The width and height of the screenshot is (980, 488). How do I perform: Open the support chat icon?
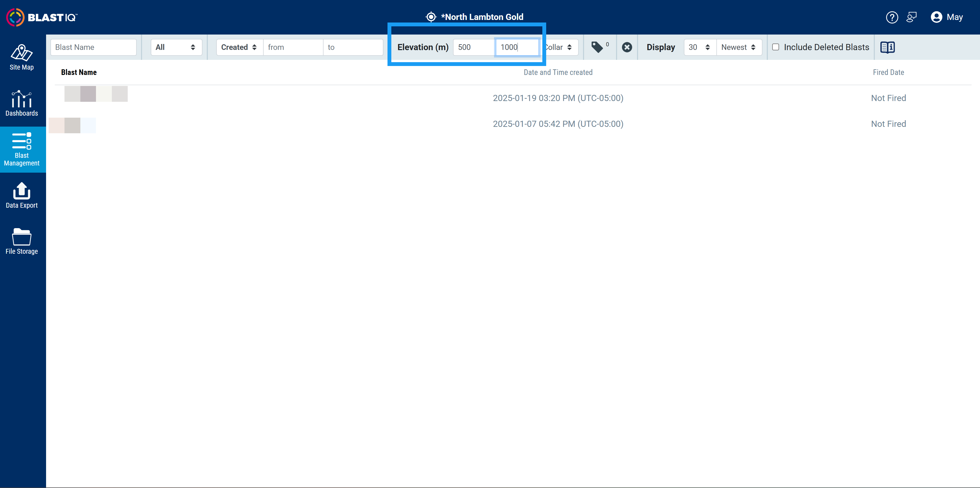click(x=911, y=17)
